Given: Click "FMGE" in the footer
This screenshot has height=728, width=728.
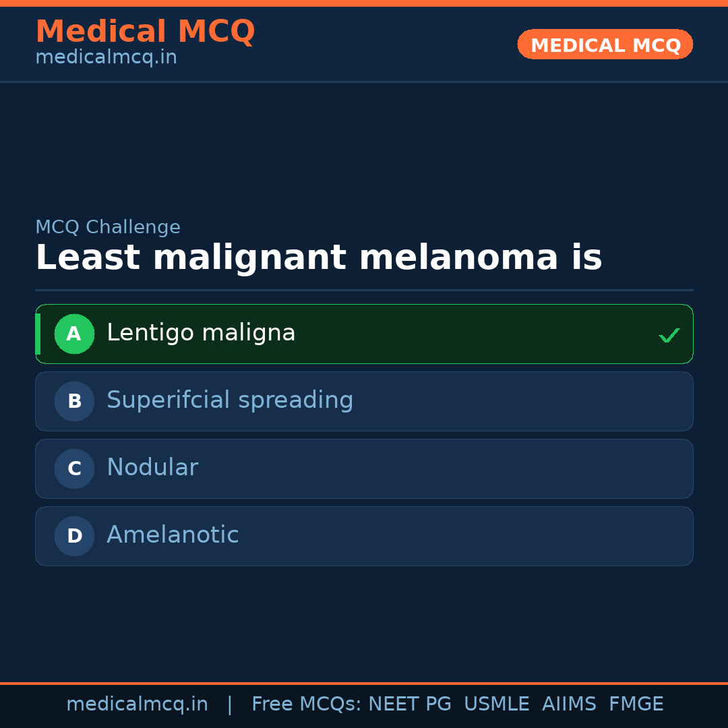Looking at the screenshot, I should pos(636,704).
